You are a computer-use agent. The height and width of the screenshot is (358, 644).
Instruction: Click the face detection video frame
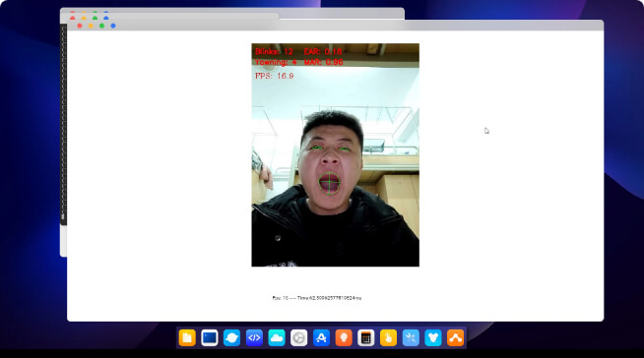point(335,155)
